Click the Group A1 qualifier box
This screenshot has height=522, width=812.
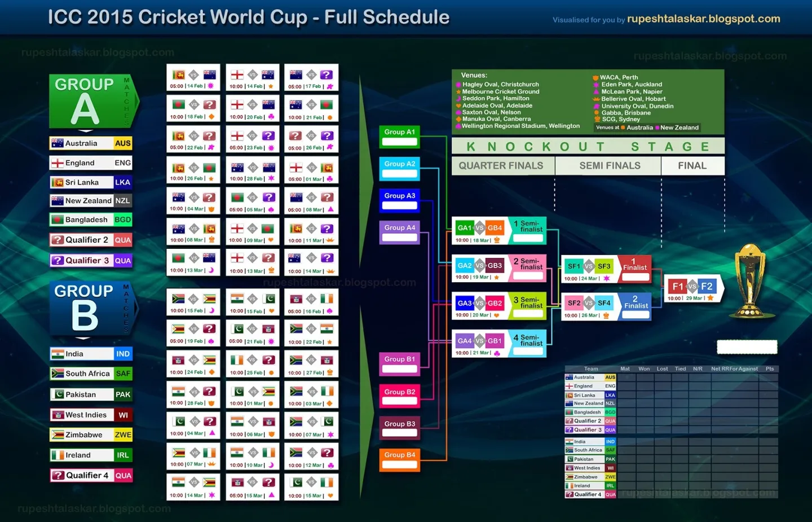(399, 137)
